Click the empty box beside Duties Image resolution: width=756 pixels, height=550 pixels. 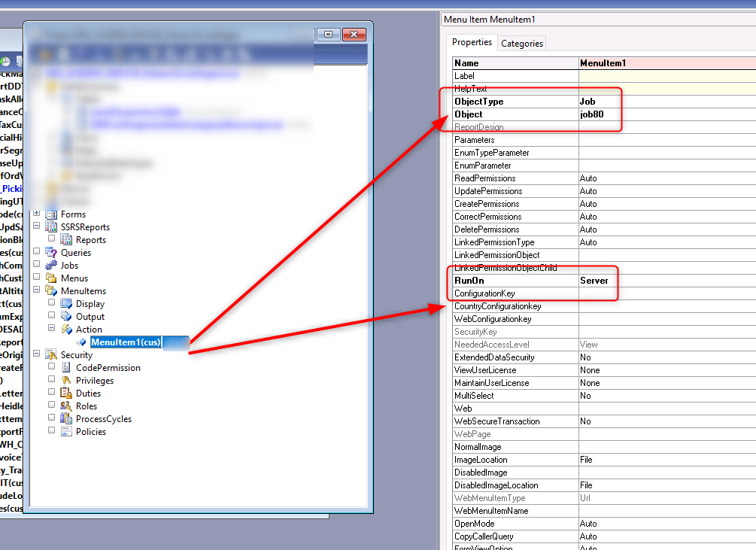[x=52, y=393]
